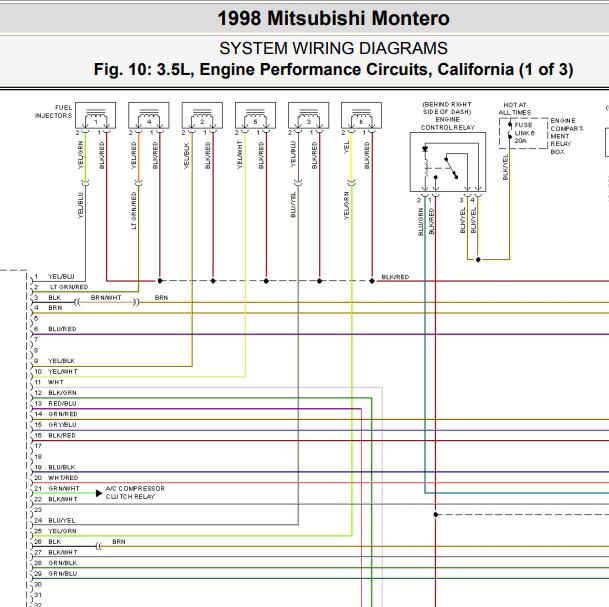Viewport: 609px width, 607px height.
Task: Click the A/C COMPRESSOR CLUTCH RELAY text
Action: [x=135, y=492]
